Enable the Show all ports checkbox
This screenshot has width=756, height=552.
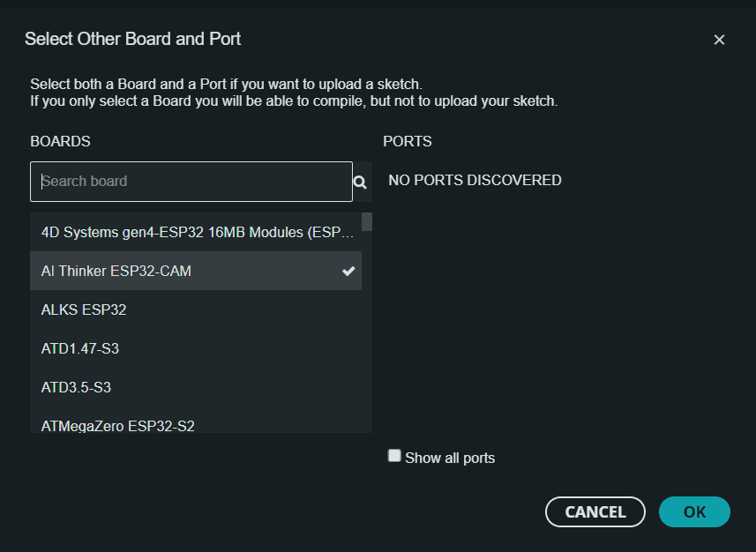click(x=394, y=456)
